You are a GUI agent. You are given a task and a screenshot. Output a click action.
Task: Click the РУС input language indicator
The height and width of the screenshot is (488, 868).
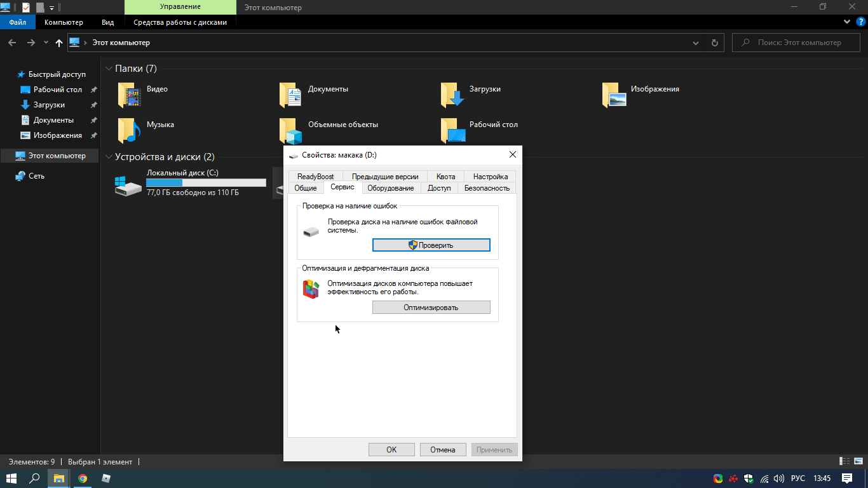[798, 478]
